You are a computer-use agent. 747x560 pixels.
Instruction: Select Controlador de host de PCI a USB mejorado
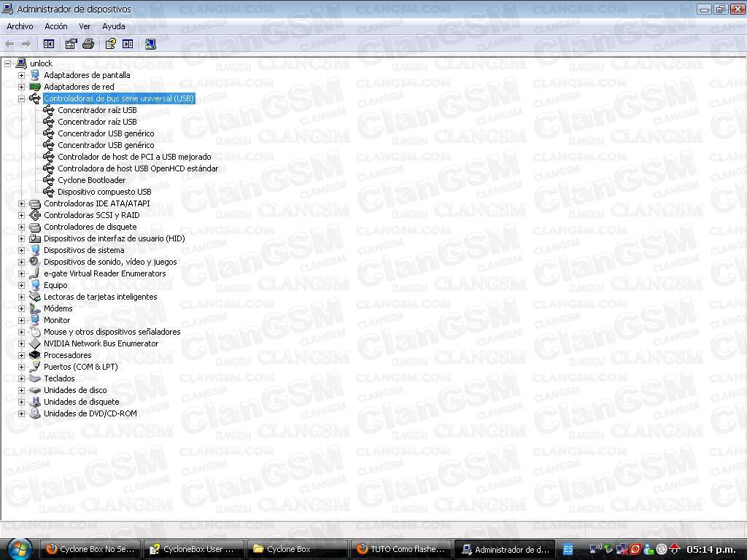coord(134,157)
